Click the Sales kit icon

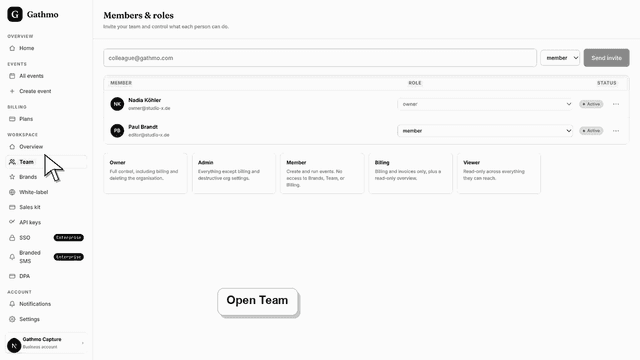click(x=12, y=207)
